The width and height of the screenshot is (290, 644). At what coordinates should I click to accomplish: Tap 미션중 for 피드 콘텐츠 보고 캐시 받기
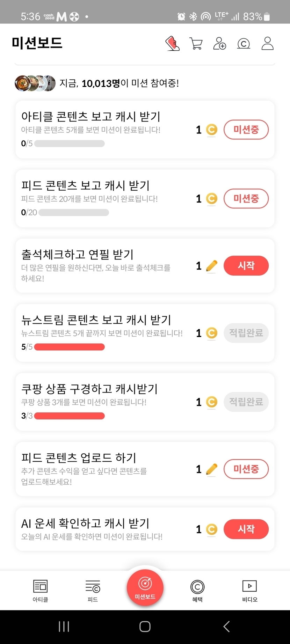tap(246, 199)
